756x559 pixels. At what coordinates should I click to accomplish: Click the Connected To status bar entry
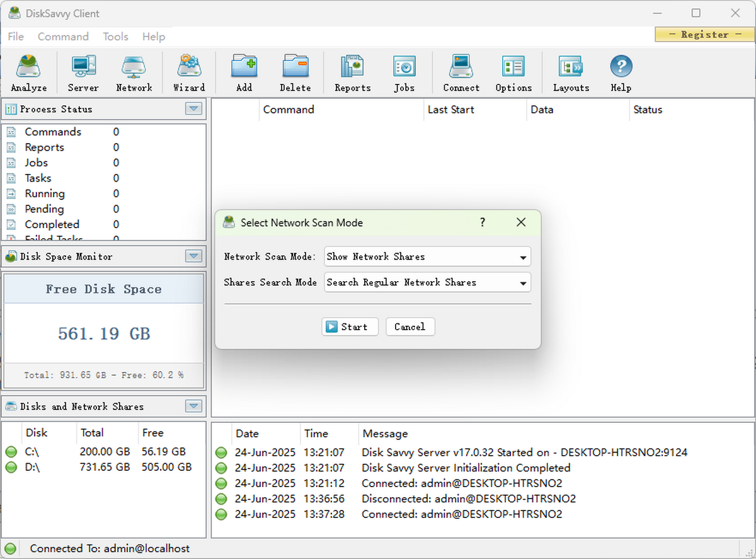point(110,548)
